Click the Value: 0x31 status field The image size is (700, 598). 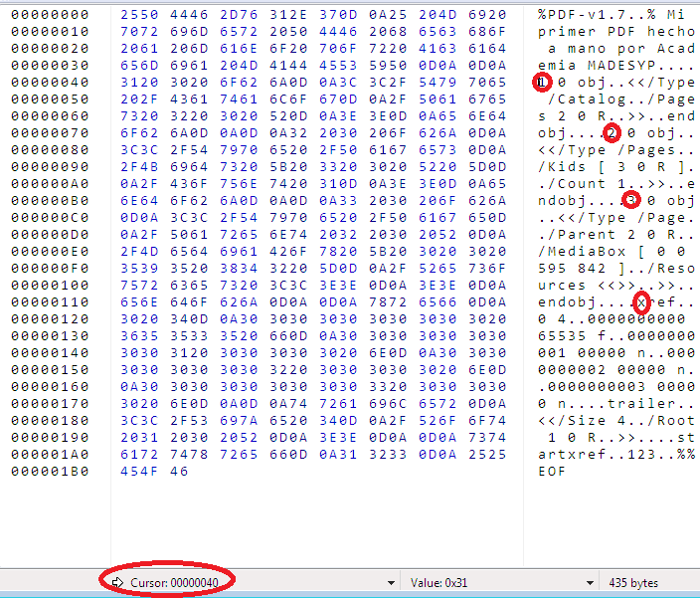click(438, 583)
